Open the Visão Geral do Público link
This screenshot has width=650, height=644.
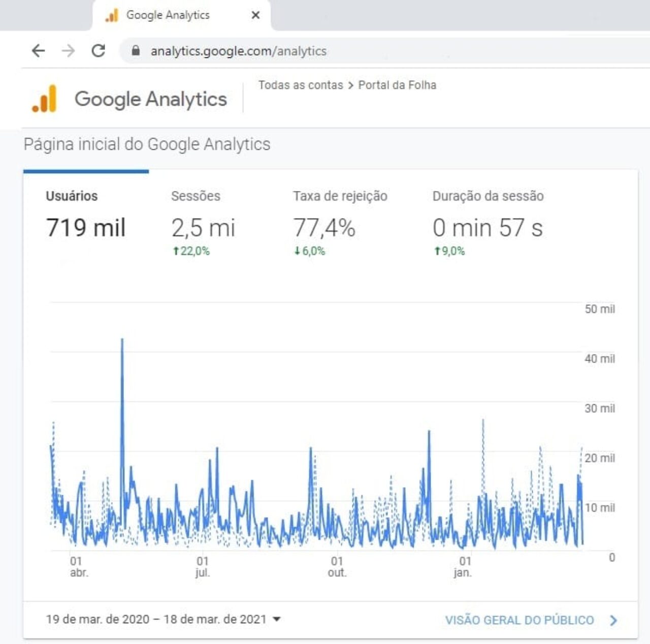tap(519, 620)
